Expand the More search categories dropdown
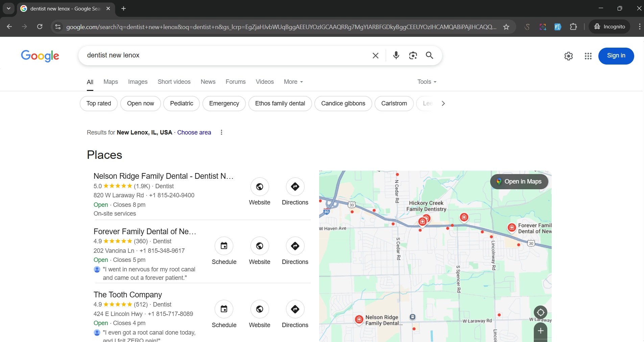 (293, 82)
